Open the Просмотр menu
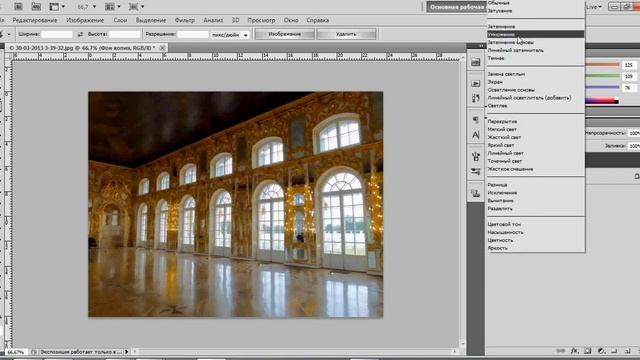The image size is (640, 360). [x=261, y=20]
